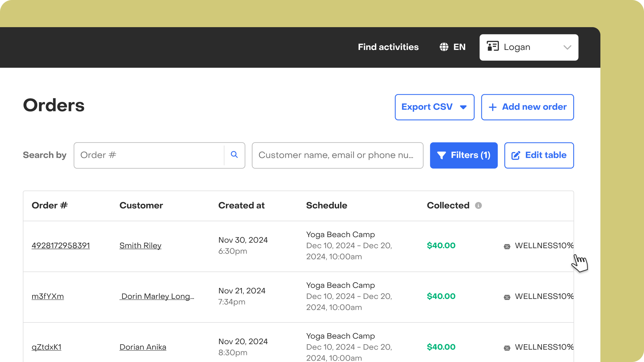
Task: Click the 6:30pm time text
Action: (232, 251)
